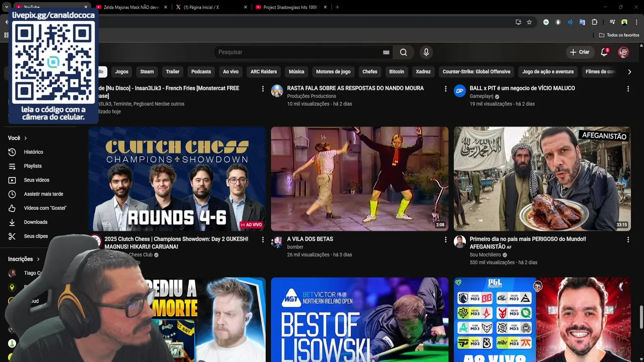Open options for BALL x PIT video

point(628,89)
